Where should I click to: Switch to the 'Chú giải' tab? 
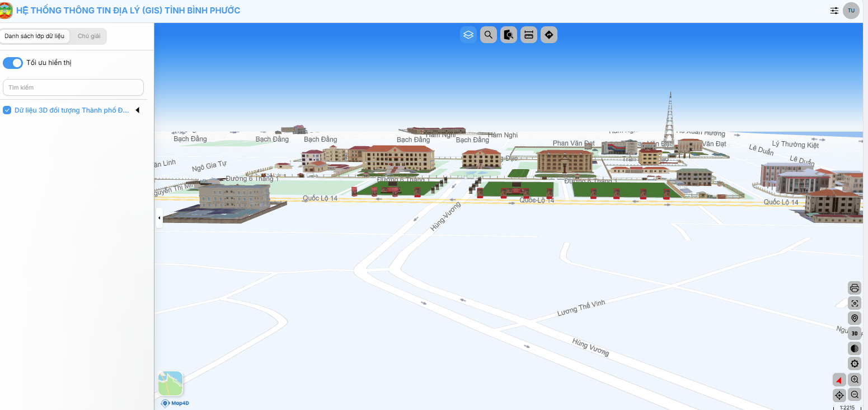[x=88, y=35]
